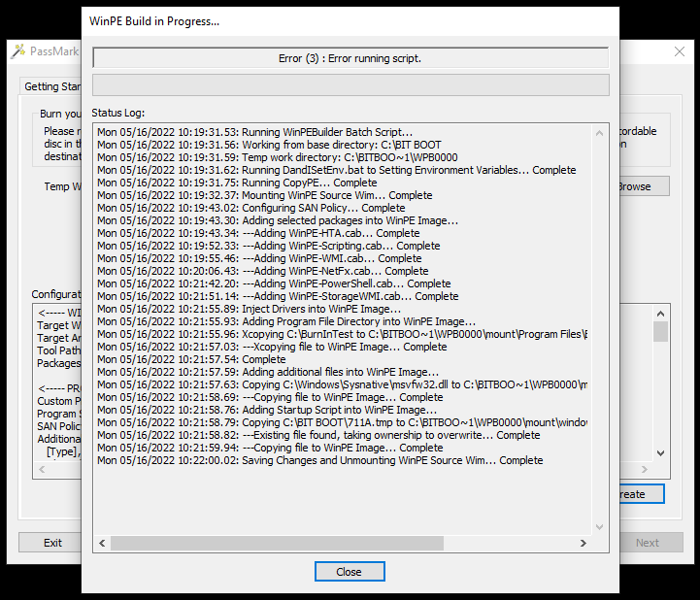The width and height of the screenshot is (700, 600).
Task: Select 'Adding WinPE-StorageWMI.cab' log line
Action: [x=278, y=296]
